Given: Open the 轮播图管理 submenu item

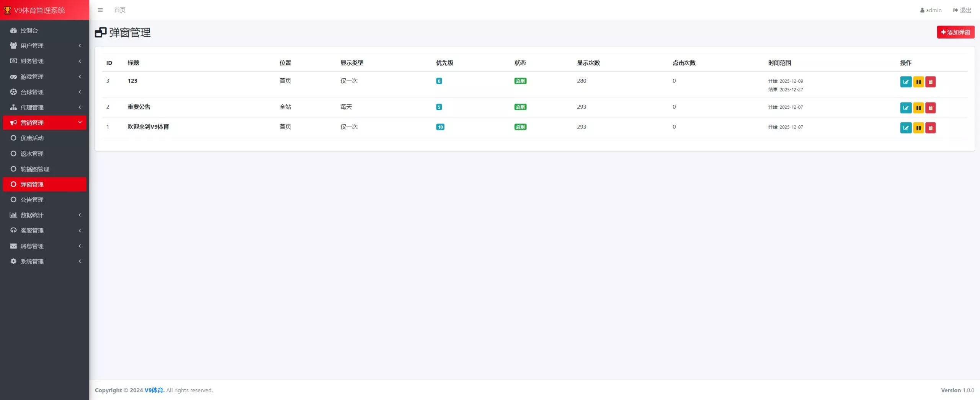Looking at the screenshot, I should 35,169.
